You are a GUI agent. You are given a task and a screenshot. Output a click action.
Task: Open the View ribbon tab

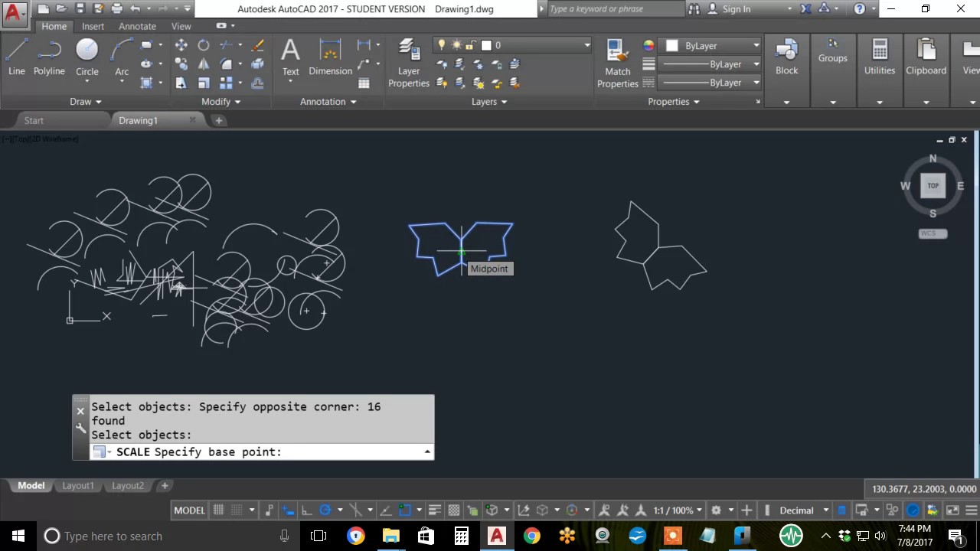(x=181, y=26)
